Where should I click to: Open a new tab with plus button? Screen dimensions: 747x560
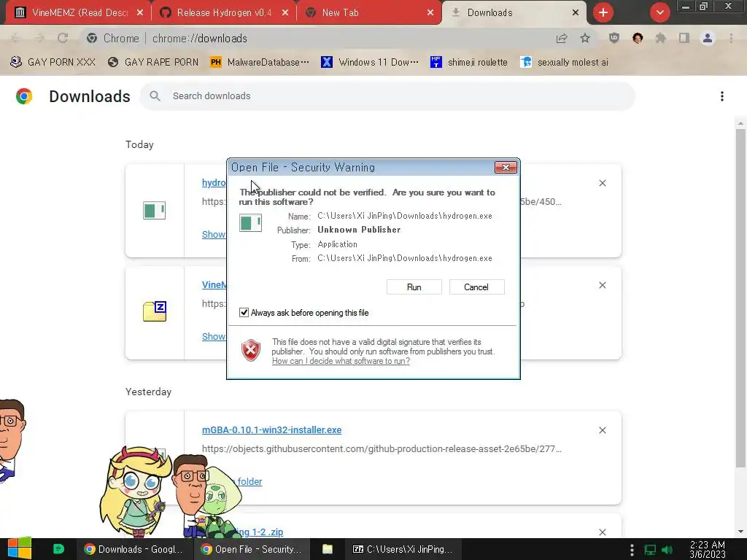[x=603, y=12]
